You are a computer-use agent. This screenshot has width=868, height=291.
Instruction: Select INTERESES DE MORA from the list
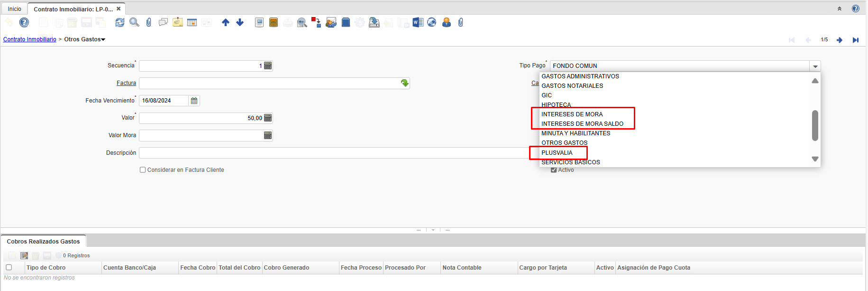point(572,114)
